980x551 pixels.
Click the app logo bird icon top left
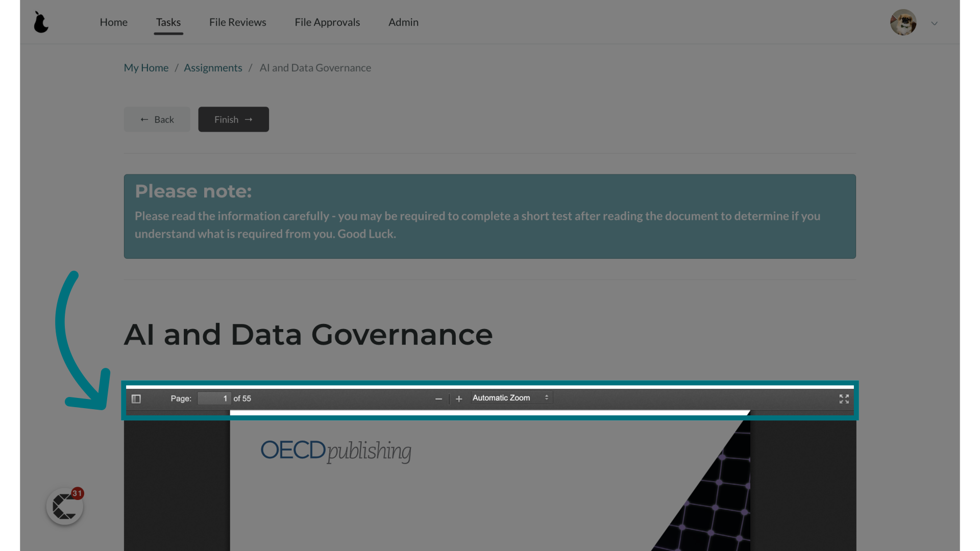pyautogui.click(x=41, y=21)
